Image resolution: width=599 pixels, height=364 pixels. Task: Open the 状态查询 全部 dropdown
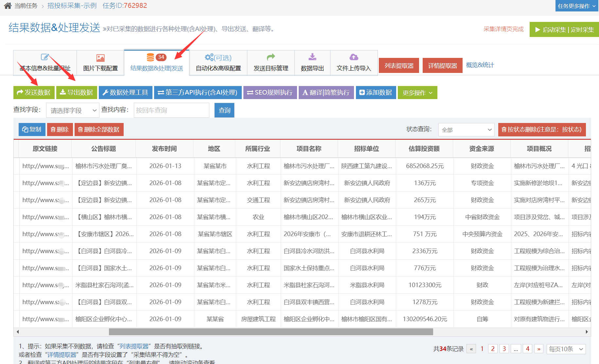(467, 130)
